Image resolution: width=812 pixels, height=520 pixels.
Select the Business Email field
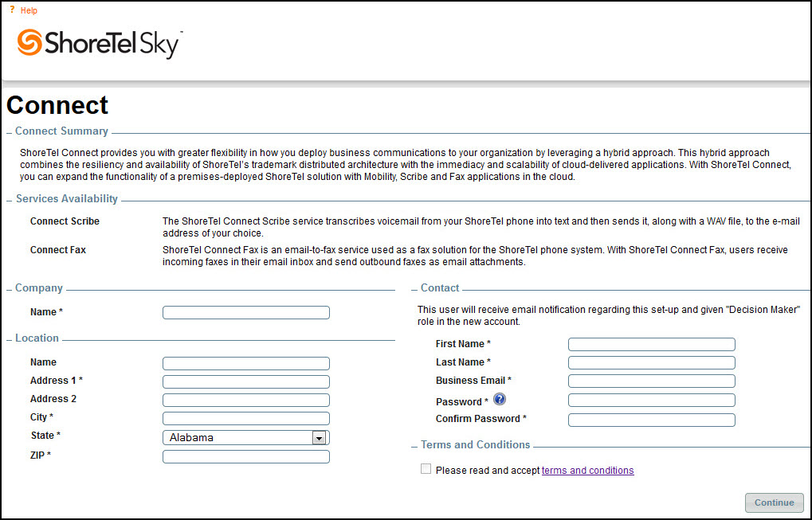coord(652,381)
